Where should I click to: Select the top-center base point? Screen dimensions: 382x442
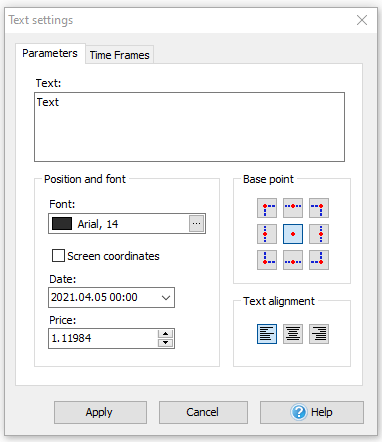(x=293, y=208)
